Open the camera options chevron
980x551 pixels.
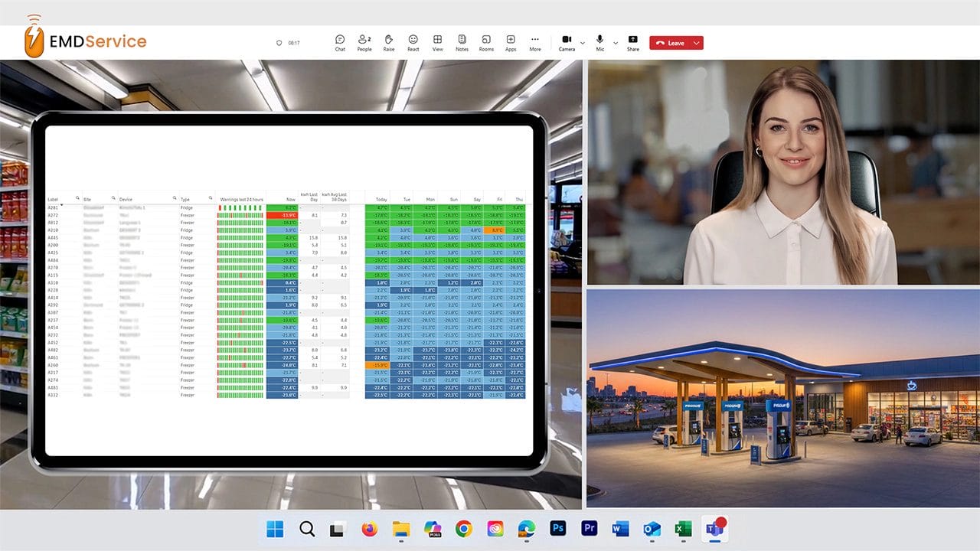tap(581, 44)
